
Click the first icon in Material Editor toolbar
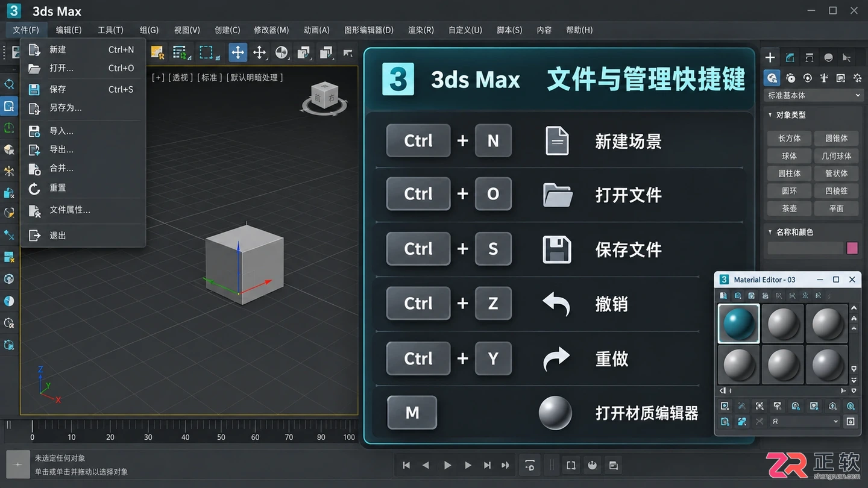pyautogui.click(x=724, y=296)
